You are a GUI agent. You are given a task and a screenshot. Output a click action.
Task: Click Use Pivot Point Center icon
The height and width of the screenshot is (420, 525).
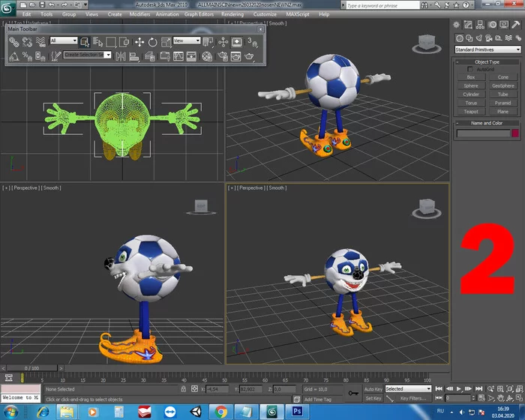click(208, 42)
